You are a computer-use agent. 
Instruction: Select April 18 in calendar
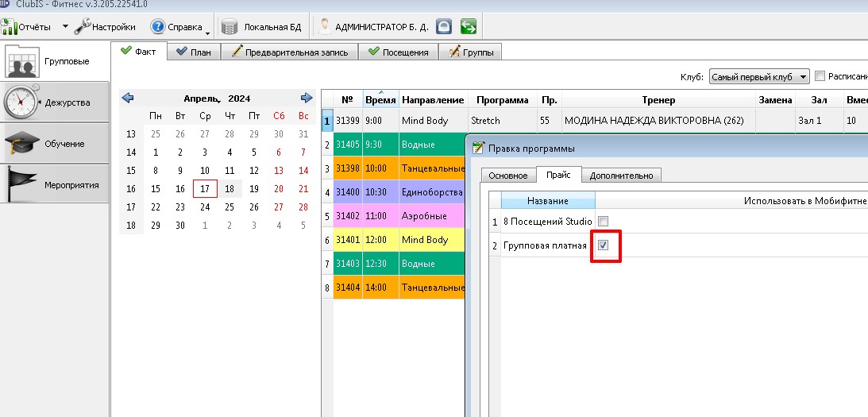point(230,188)
